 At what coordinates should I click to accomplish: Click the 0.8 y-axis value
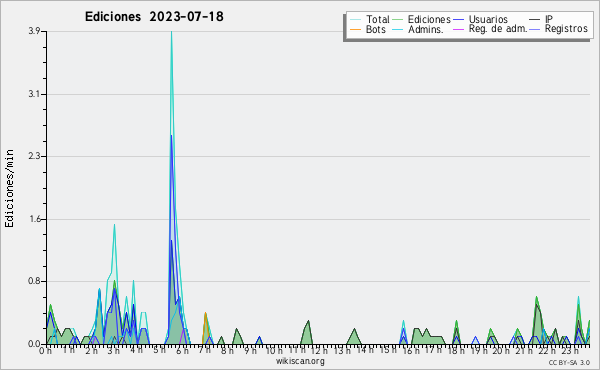click(34, 282)
